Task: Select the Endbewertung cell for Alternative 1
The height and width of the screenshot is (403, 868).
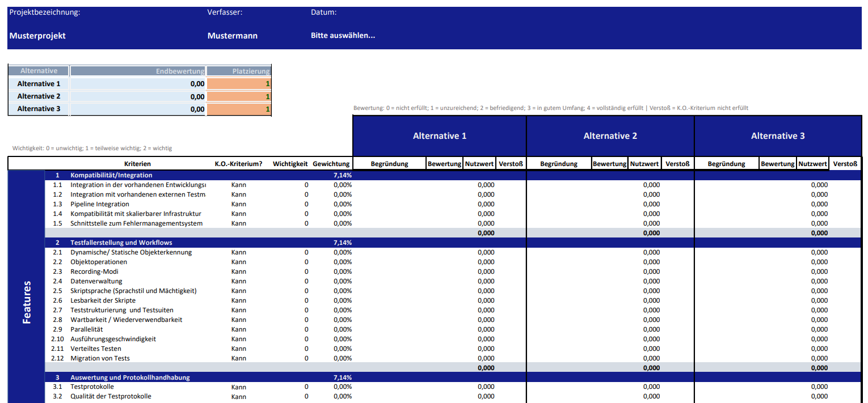Action: 138,84
